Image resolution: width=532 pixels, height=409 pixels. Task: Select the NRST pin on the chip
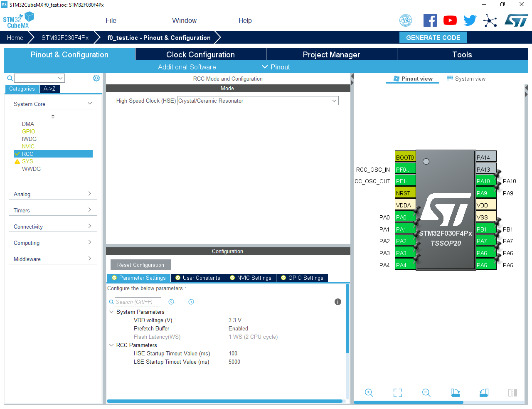tap(405, 193)
